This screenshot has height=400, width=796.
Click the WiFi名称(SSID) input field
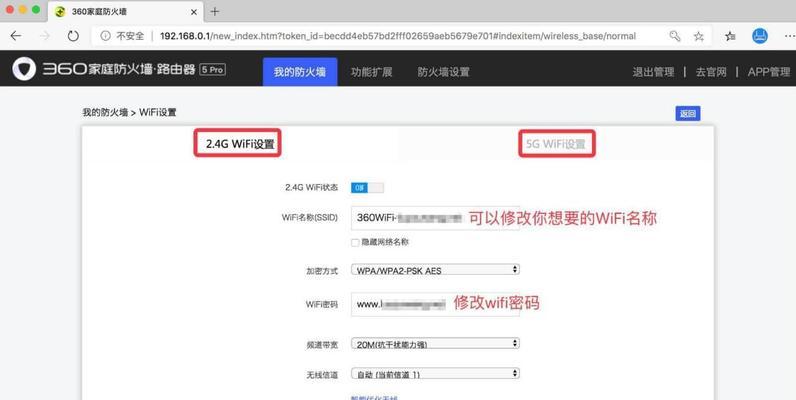(x=435, y=218)
